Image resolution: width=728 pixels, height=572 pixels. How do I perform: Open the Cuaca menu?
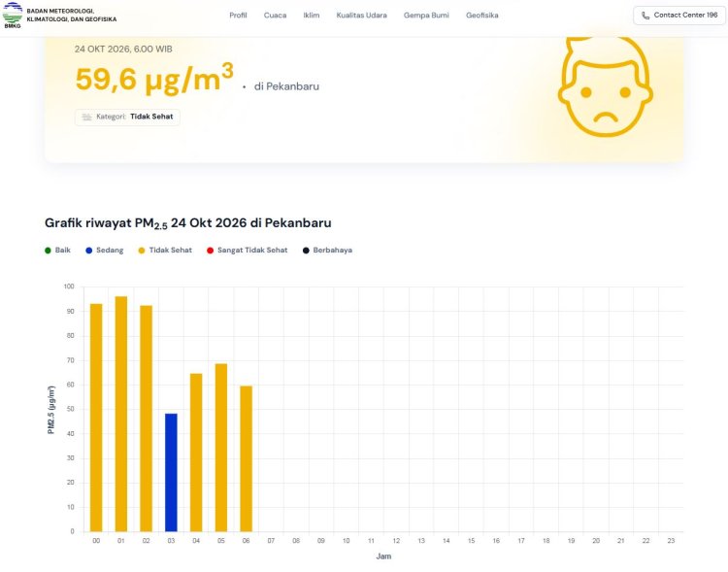[275, 16]
